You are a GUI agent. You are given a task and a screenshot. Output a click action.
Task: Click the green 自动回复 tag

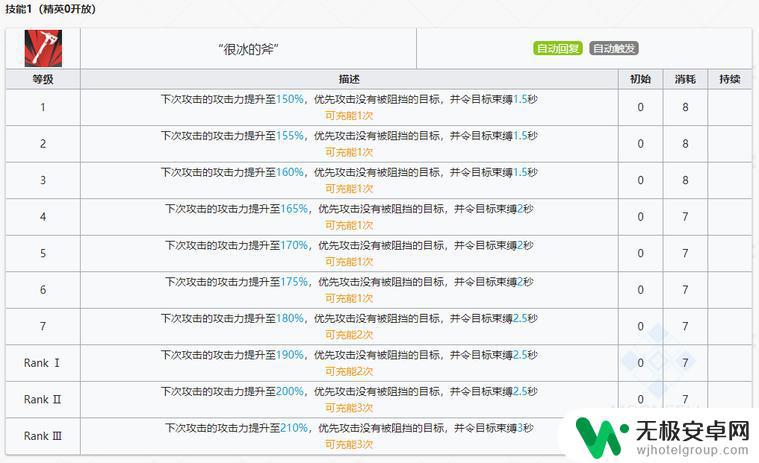(x=558, y=48)
